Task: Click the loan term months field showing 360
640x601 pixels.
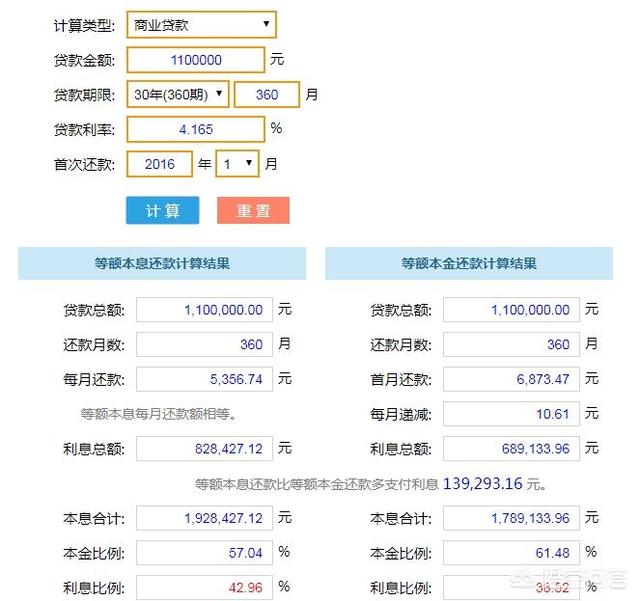Action: (x=267, y=94)
